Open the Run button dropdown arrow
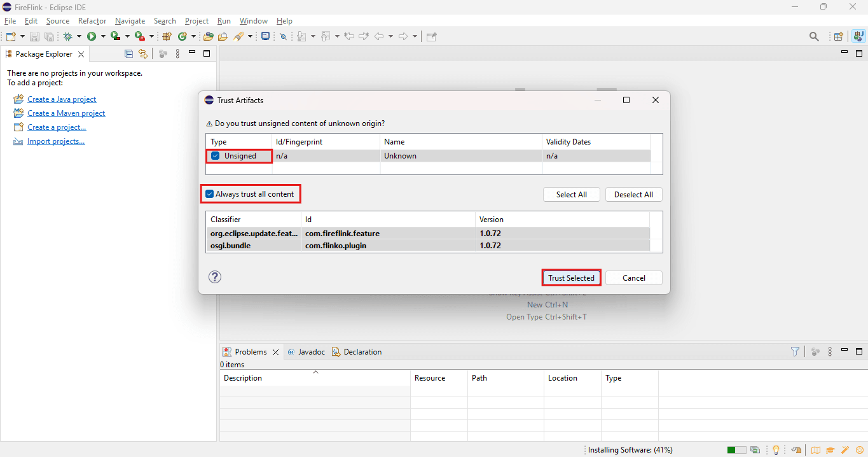Viewport: 868px width, 457px height. click(x=102, y=36)
